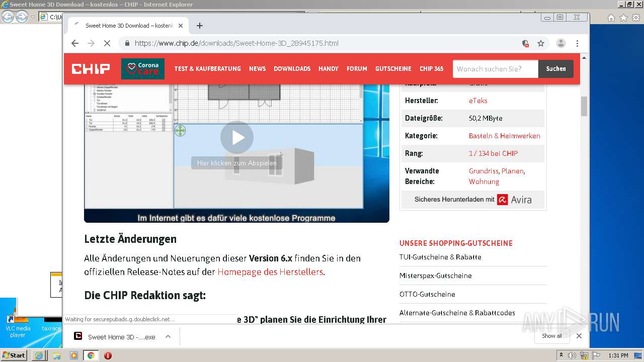Click the page vertical scrollbar thumb
Image resolution: width=644 pixels, height=362 pixels.
coord(584,106)
